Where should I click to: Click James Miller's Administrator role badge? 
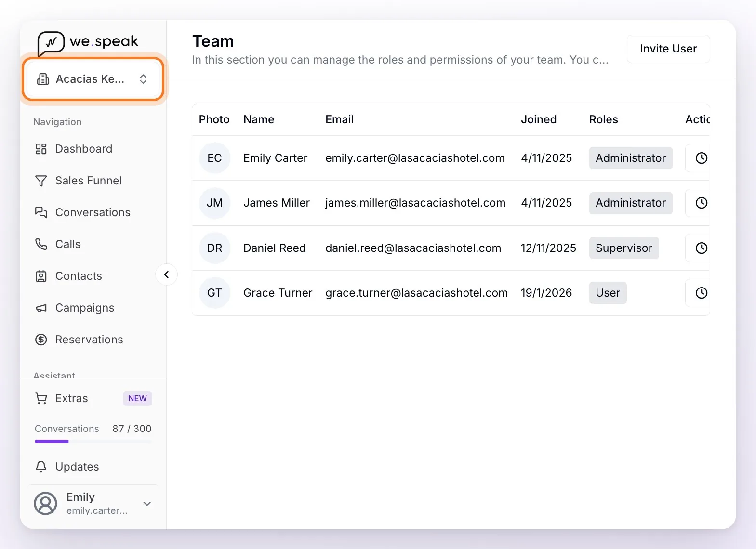(x=631, y=203)
